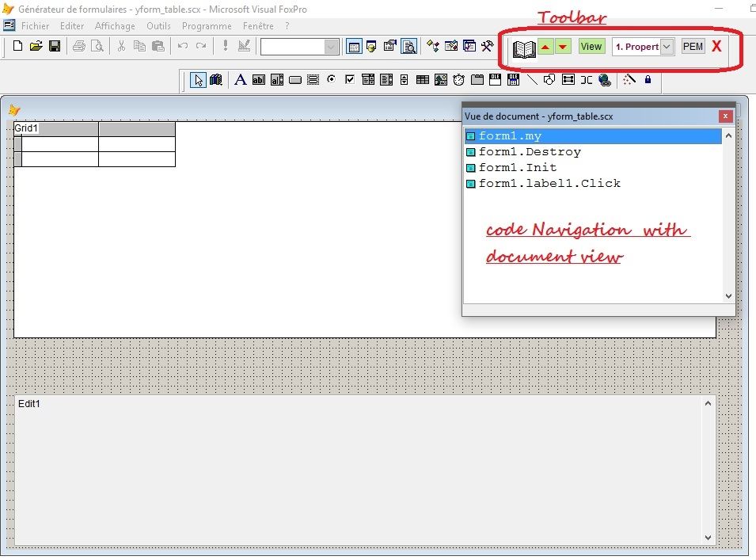Select the Hyperlink globe control
The width and height of the screenshot is (756, 560).
tap(605, 79)
